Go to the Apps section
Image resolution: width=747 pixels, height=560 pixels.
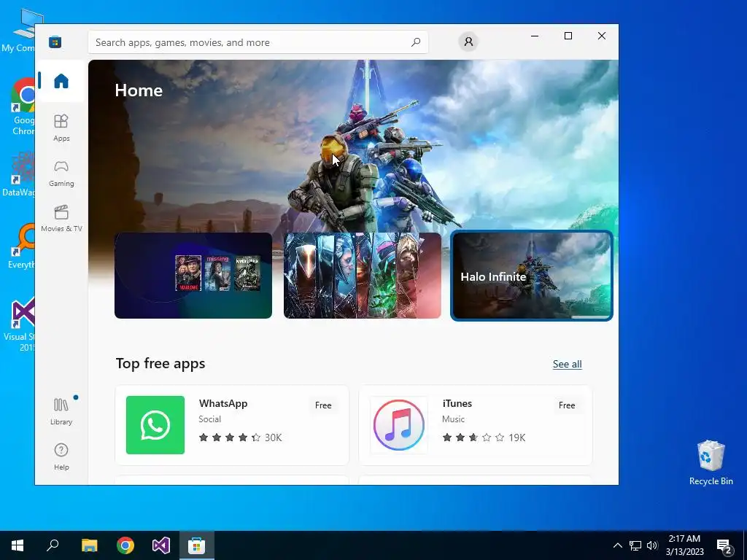pos(61,128)
